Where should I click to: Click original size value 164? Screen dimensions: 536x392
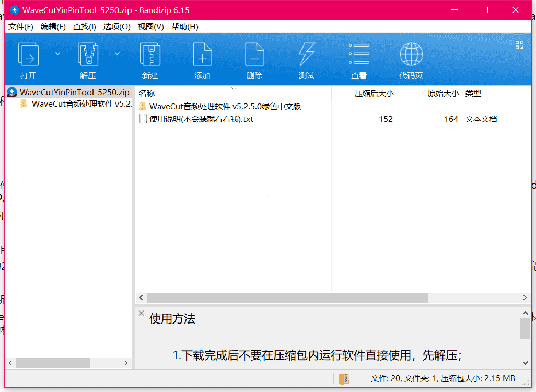(451, 119)
